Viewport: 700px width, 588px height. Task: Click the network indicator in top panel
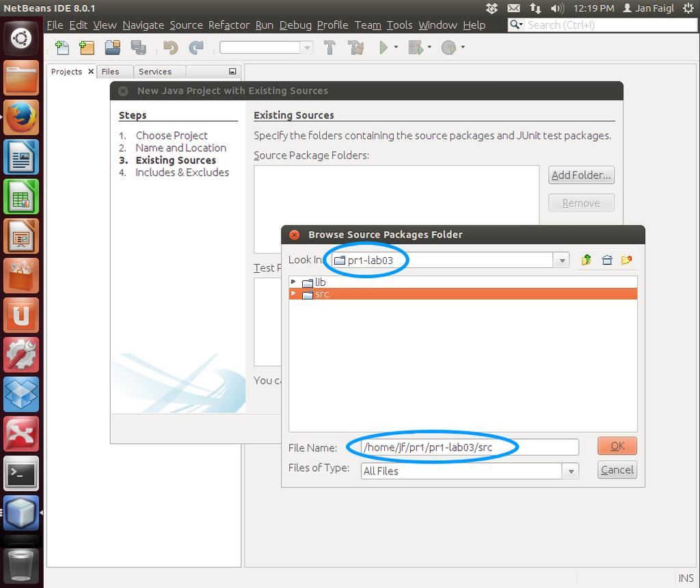[535, 8]
